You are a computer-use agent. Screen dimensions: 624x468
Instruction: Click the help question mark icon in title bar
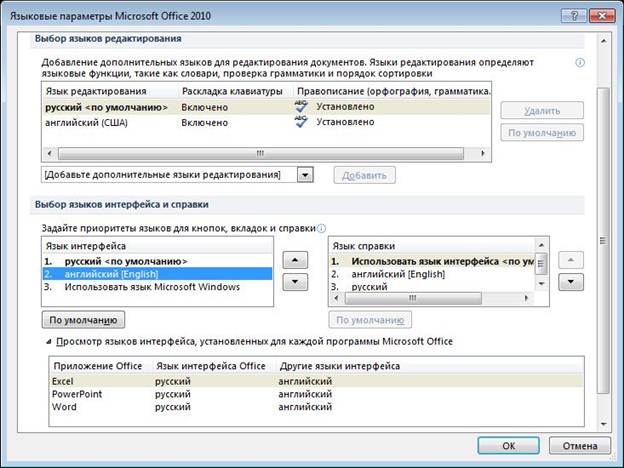point(572,13)
